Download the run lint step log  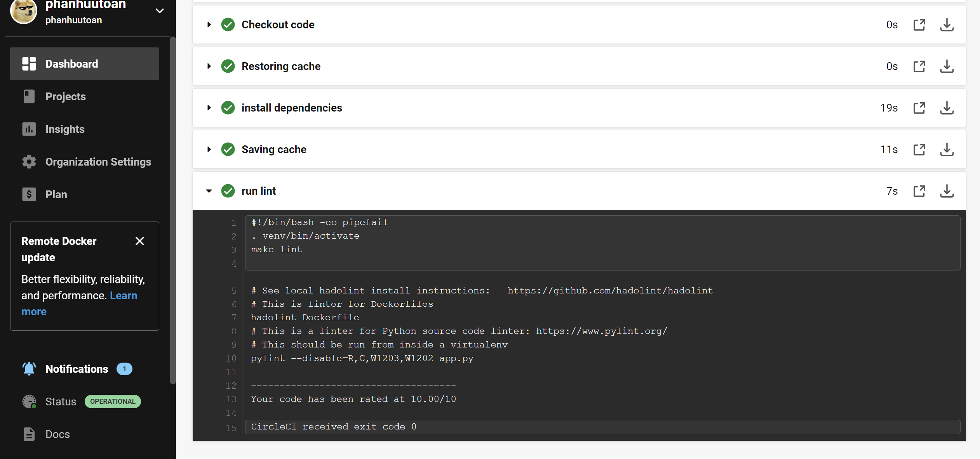pyautogui.click(x=947, y=191)
